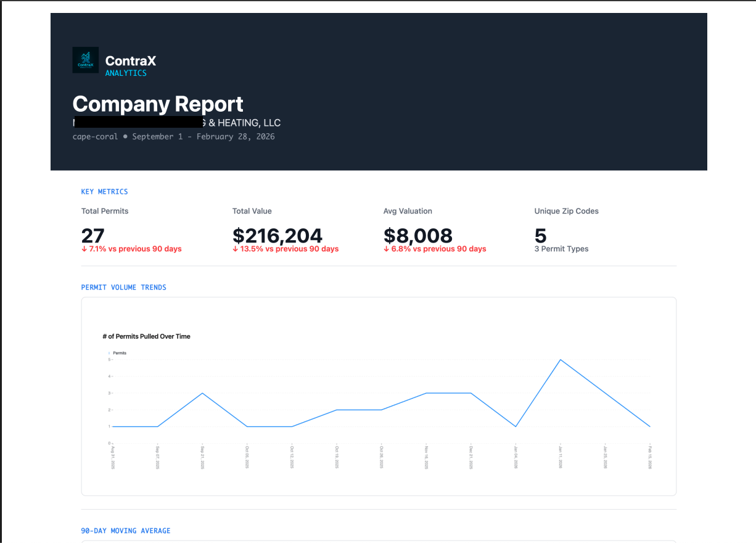Click the ContraX logo icon
The image size is (756, 543).
85,60
